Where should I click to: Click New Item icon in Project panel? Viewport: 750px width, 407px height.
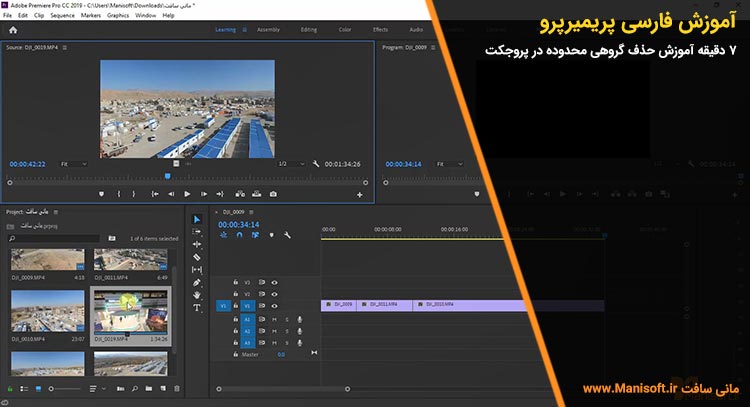[x=163, y=389]
